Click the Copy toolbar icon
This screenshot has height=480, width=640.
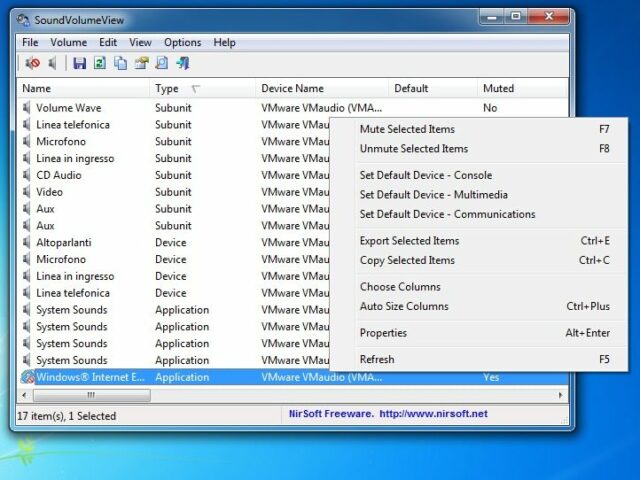click(x=121, y=64)
